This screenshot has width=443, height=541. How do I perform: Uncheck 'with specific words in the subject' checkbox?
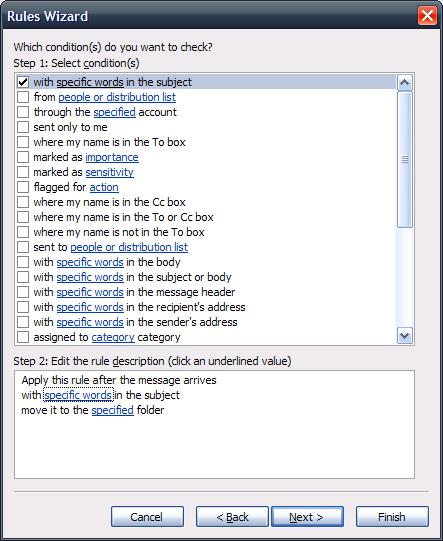pos(23,82)
